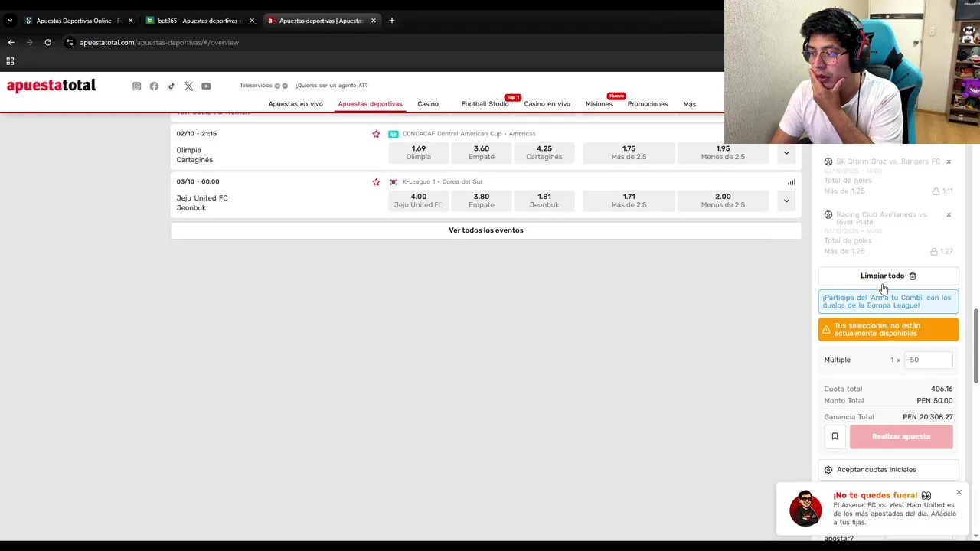Open the Instagram social icon
Viewport: 980px width, 551px height.
136,86
